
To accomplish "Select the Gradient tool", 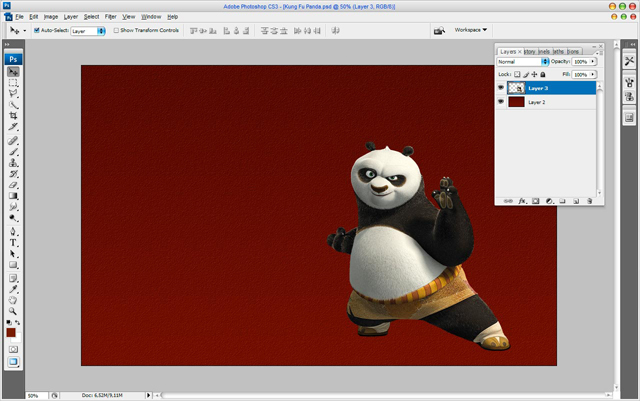I will 13,196.
